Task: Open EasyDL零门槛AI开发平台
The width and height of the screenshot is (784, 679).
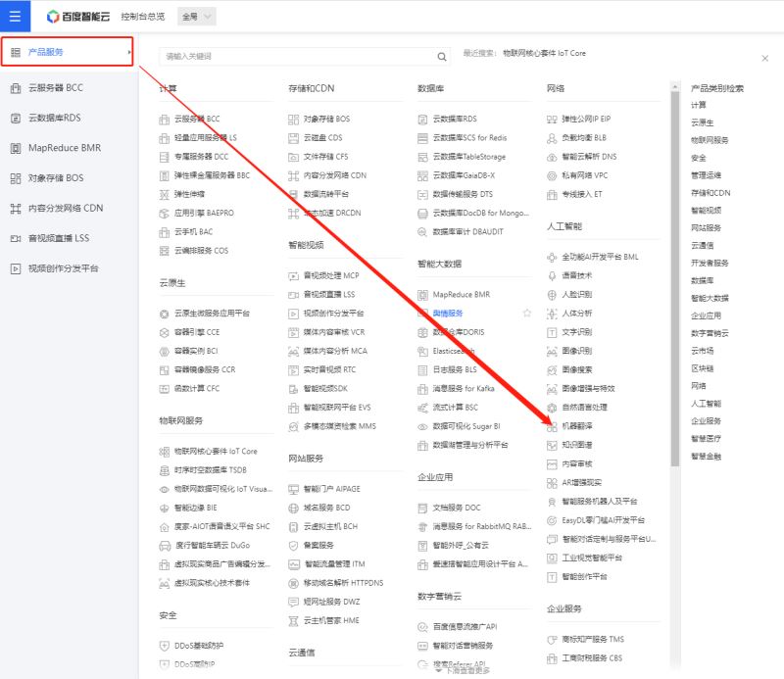Action: [603, 520]
